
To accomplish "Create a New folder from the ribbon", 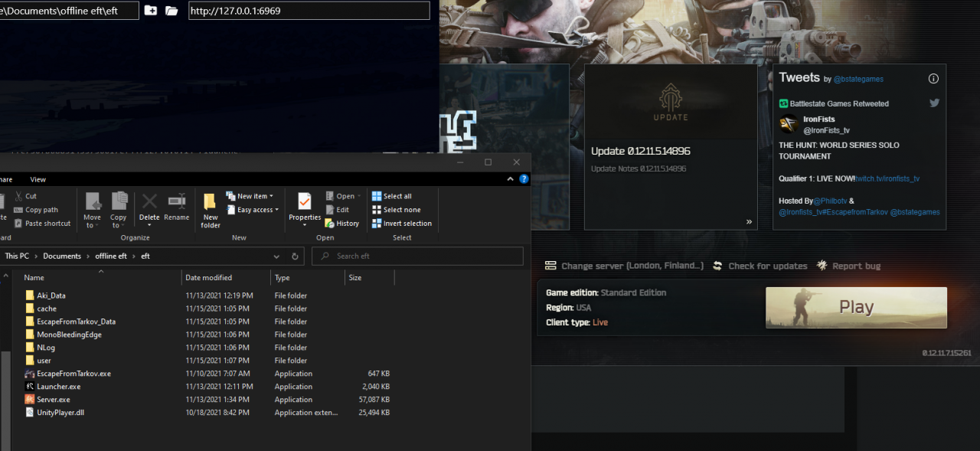I will (211, 210).
